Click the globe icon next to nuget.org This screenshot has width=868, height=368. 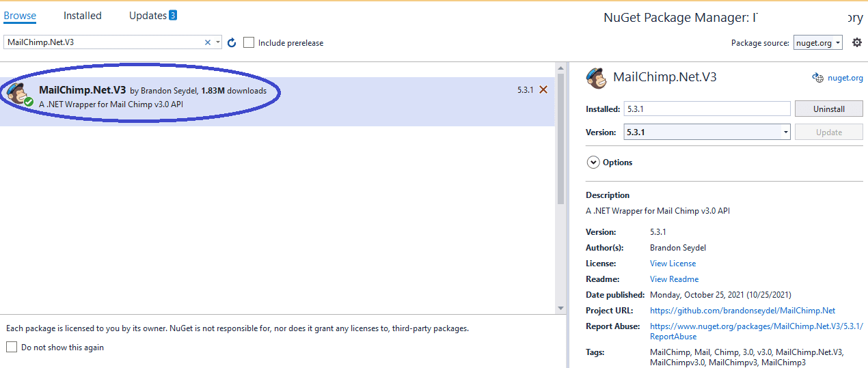[817, 78]
